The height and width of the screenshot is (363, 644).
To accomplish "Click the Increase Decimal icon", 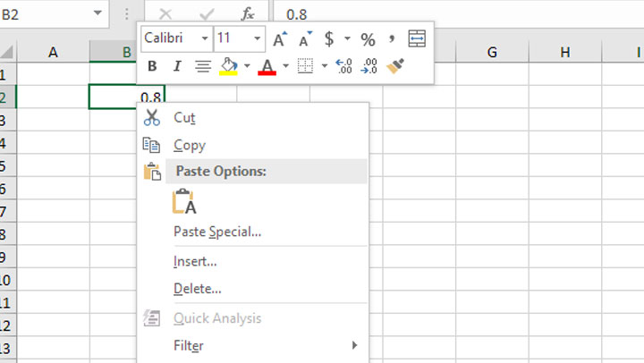I will (343, 66).
